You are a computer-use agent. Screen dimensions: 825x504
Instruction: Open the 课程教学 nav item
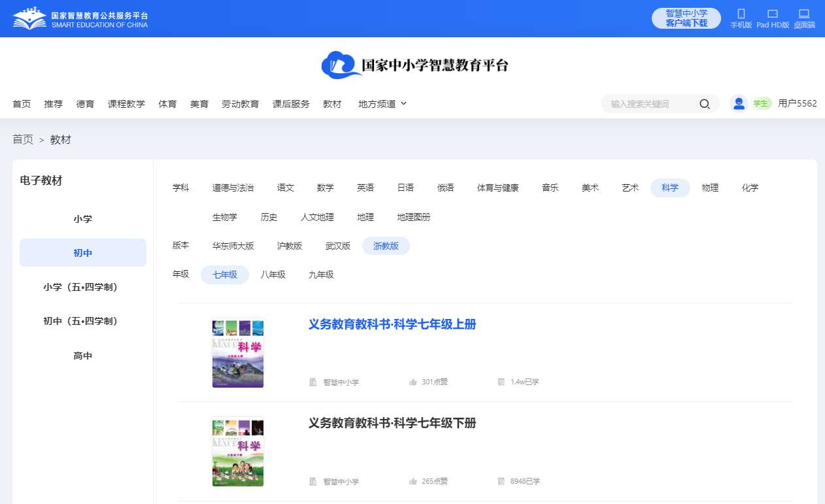[126, 103]
